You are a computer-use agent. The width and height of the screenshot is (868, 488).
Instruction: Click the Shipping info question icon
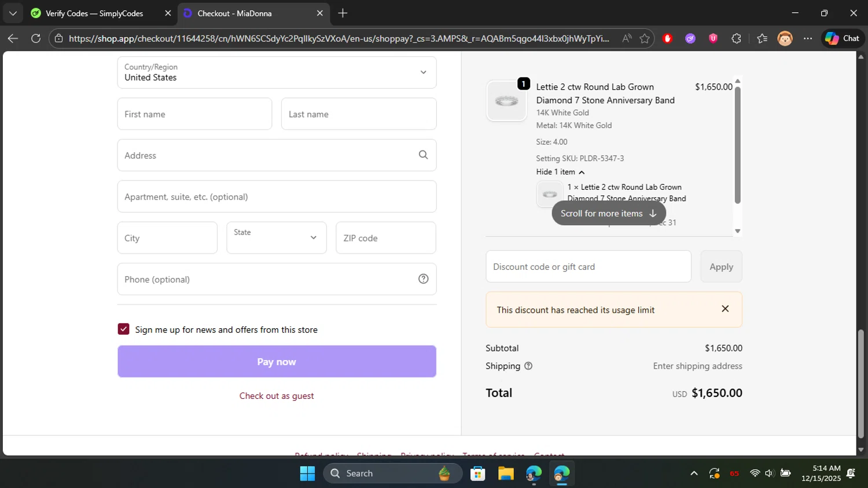[x=528, y=366]
